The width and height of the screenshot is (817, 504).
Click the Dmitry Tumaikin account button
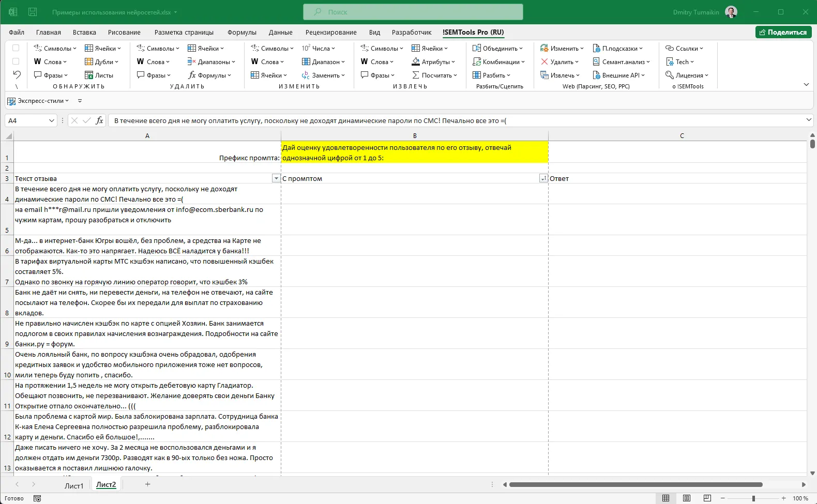[705, 12]
